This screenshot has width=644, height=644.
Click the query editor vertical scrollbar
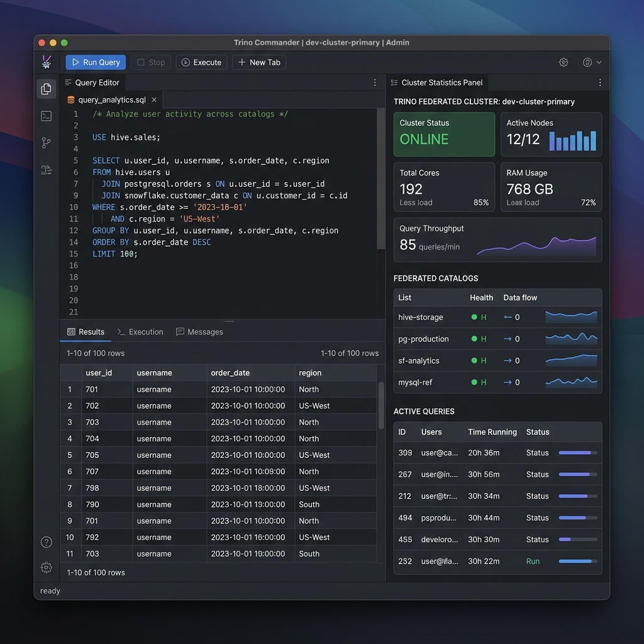pos(380,179)
